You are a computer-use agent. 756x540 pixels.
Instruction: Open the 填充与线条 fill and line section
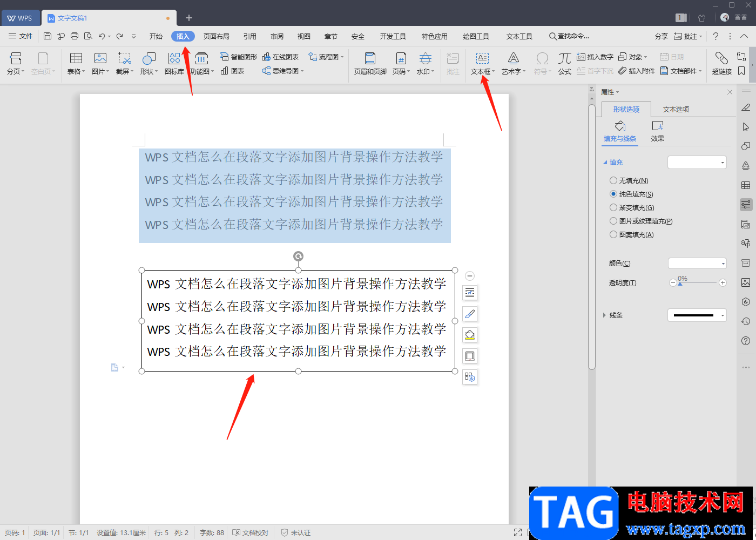[620, 132]
